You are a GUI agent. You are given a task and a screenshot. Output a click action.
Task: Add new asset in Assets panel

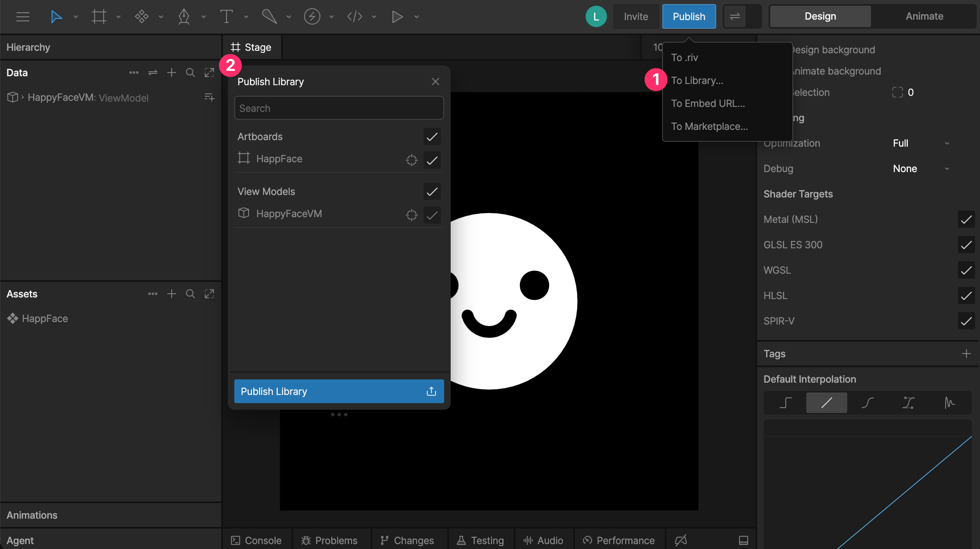coord(172,294)
